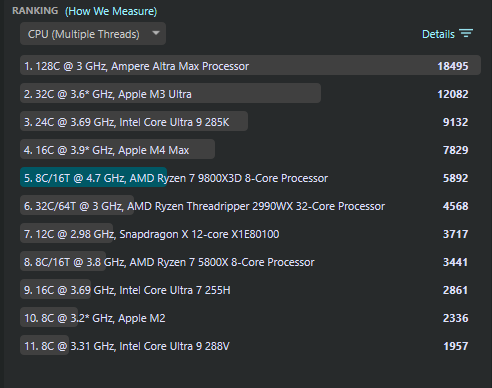
Task: Choose the Snapdragon X 12-core X1E80100 row
Action: [250, 234]
